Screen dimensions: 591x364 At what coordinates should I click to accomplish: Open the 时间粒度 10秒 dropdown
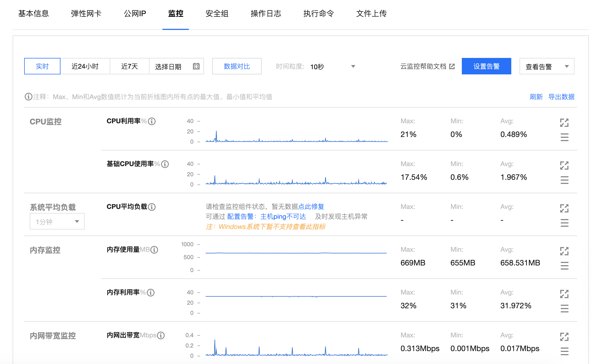(x=333, y=66)
